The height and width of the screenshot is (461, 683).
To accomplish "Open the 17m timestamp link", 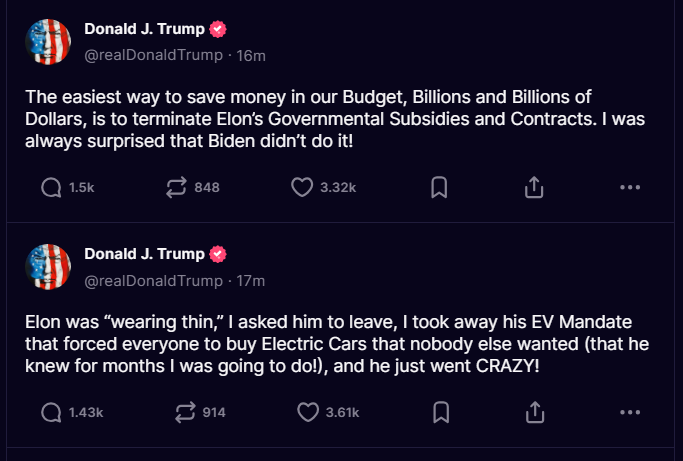I will click(x=252, y=281).
